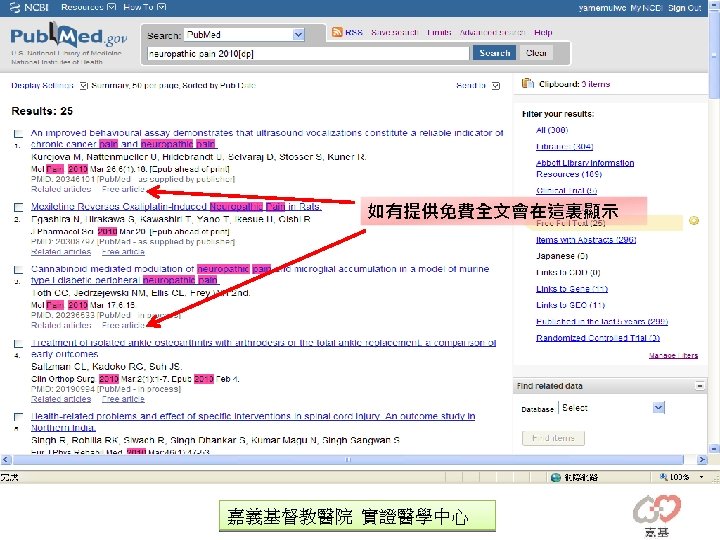The width and height of the screenshot is (720, 540).
Task: Check result 5 spinal cord injury checkbox
Action: click(18, 417)
